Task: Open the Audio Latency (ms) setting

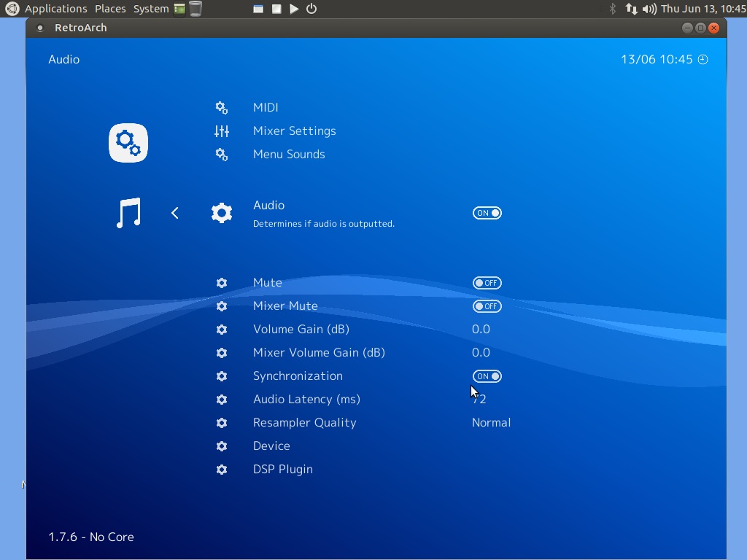Action: click(306, 400)
